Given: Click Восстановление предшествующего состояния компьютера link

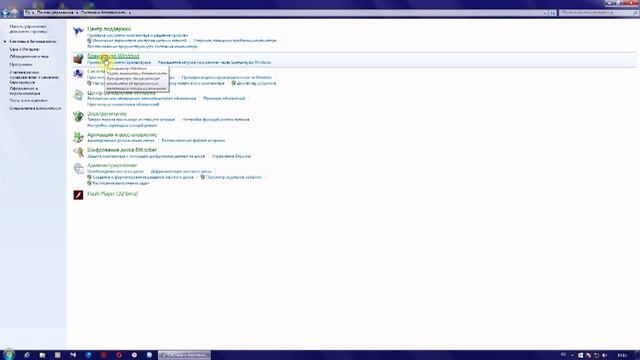Looking at the screenshot, I should tap(142, 46).
